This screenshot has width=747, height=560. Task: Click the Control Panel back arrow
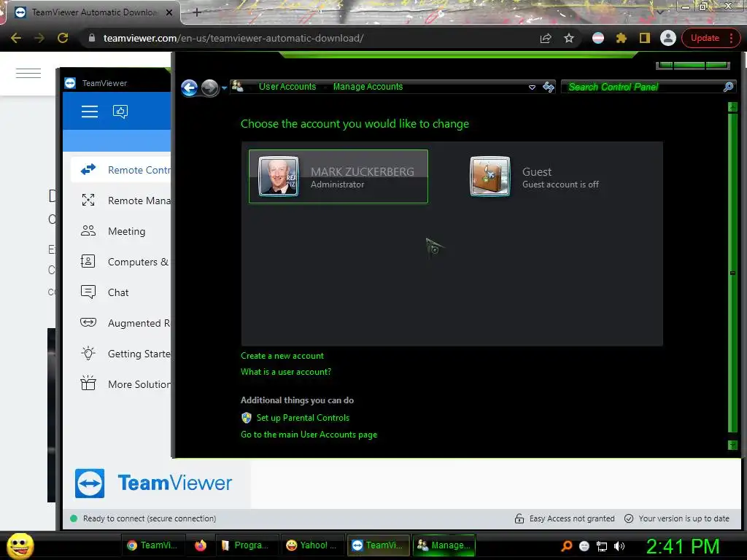click(189, 87)
